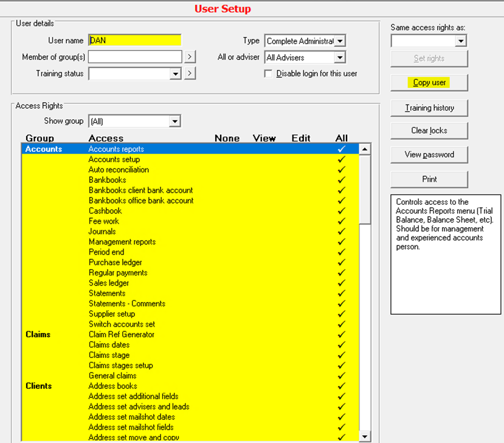Image resolution: width=504 pixels, height=443 pixels.
Task: Click the access list scroll down arrow
Action: pyautogui.click(x=365, y=436)
